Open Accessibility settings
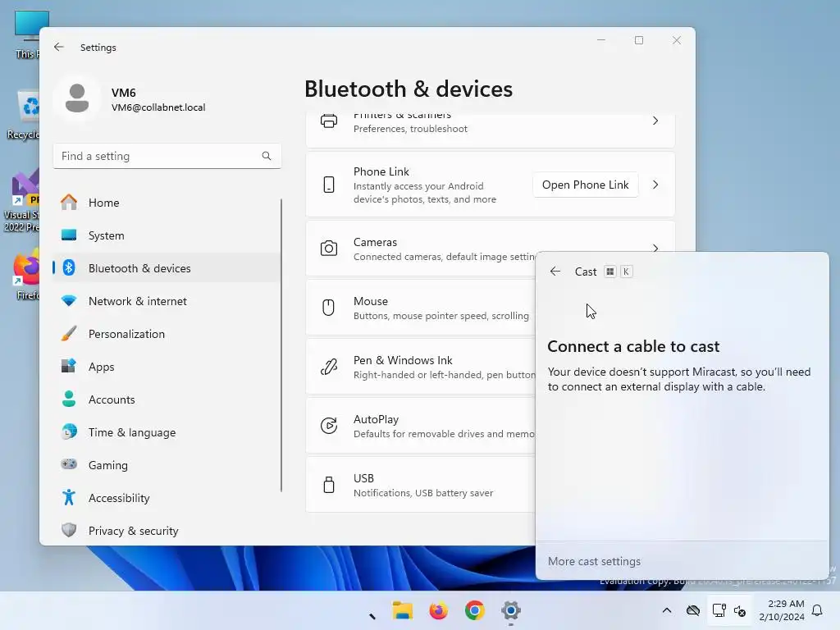 coord(167,498)
